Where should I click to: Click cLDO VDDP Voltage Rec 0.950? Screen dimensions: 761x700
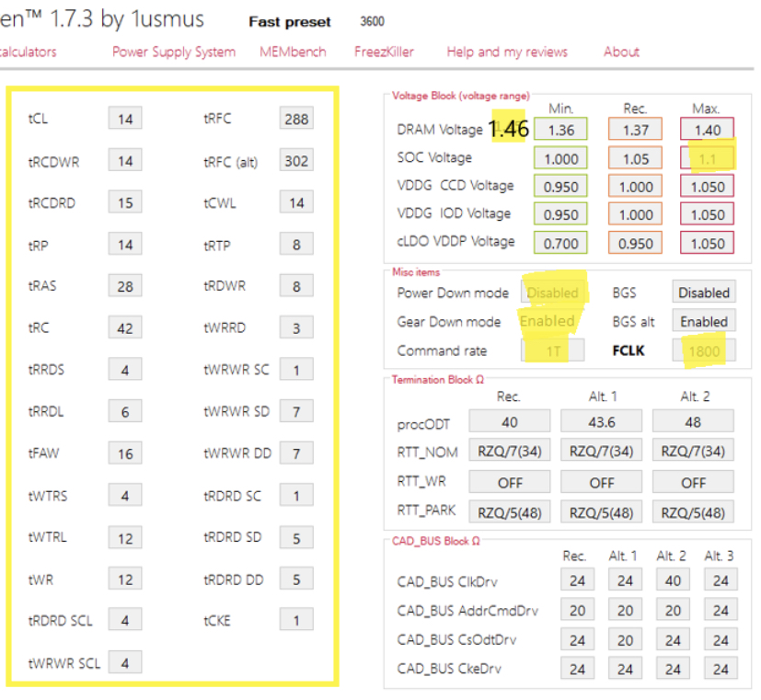[635, 243]
